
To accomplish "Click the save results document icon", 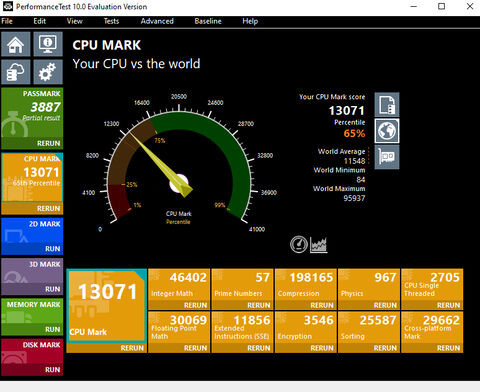I will point(387,105).
